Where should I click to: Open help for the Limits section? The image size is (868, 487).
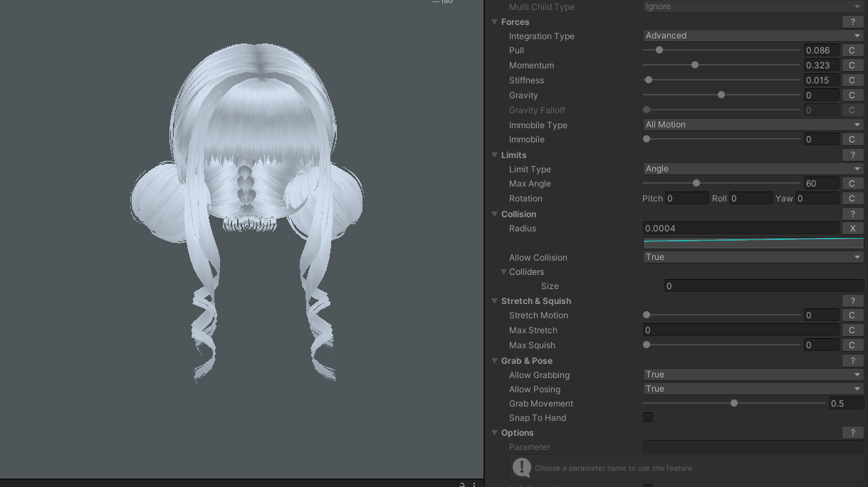click(852, 155)
